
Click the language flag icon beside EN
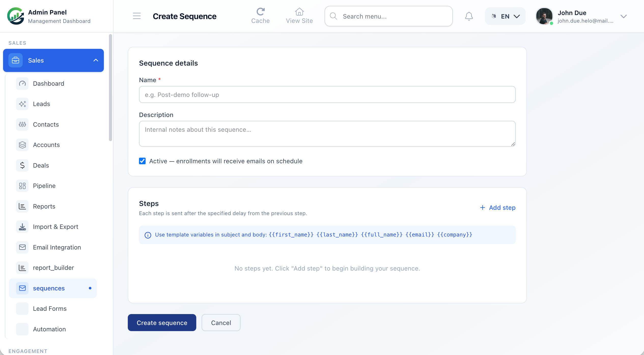[x=494, y=16]
